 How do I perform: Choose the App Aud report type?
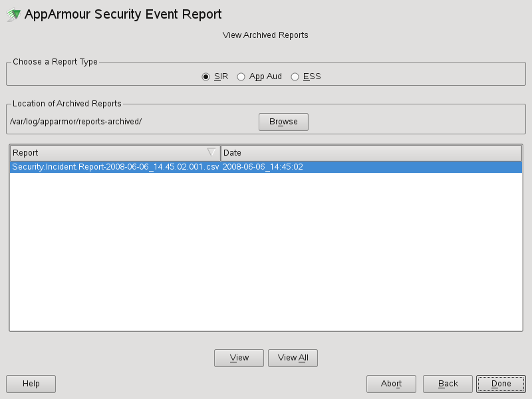241,76
